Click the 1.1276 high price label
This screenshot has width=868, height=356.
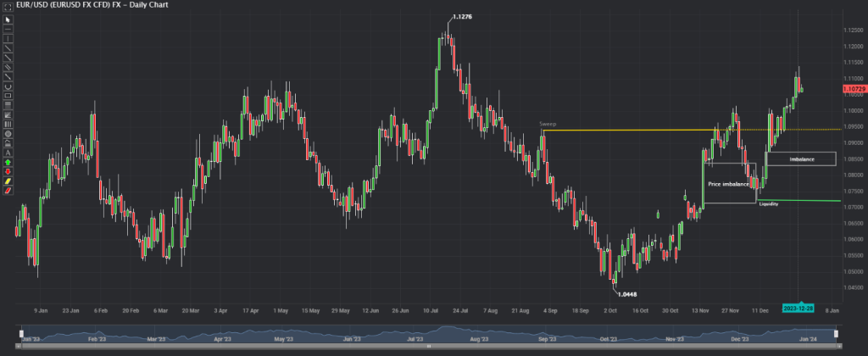pos(463,17)
